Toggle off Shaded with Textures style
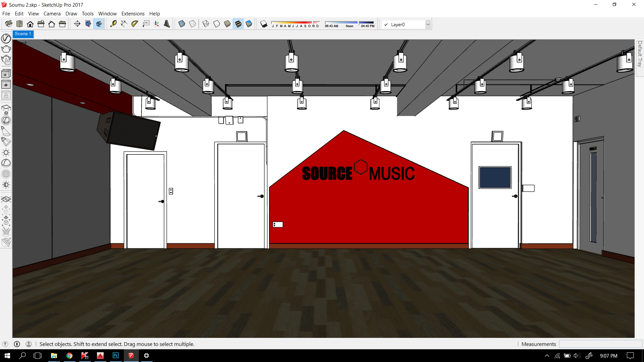This screenshot has height=362, width=644. (238, 24)
